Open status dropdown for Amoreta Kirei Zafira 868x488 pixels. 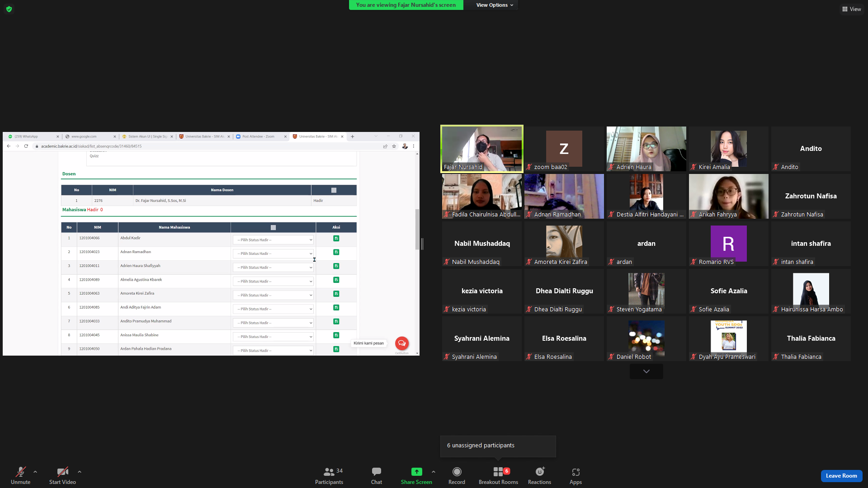click(273, 295)
